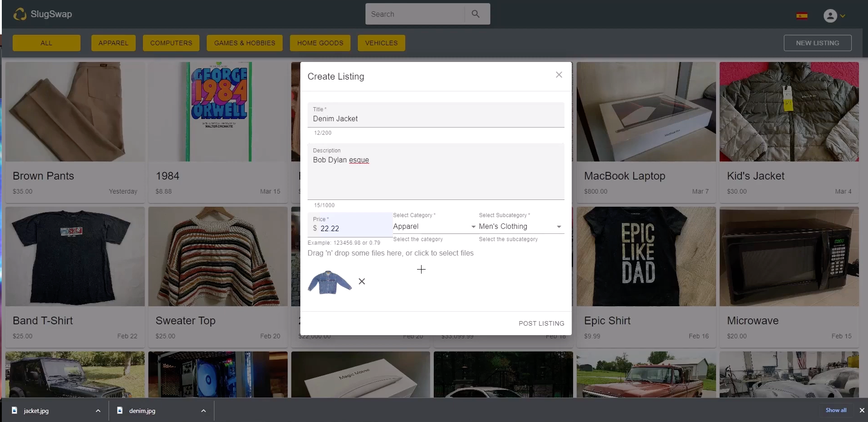The image size is (868, 422).
Task: Open downloaded denim.jpg in download bar
Action: (142, 411)
